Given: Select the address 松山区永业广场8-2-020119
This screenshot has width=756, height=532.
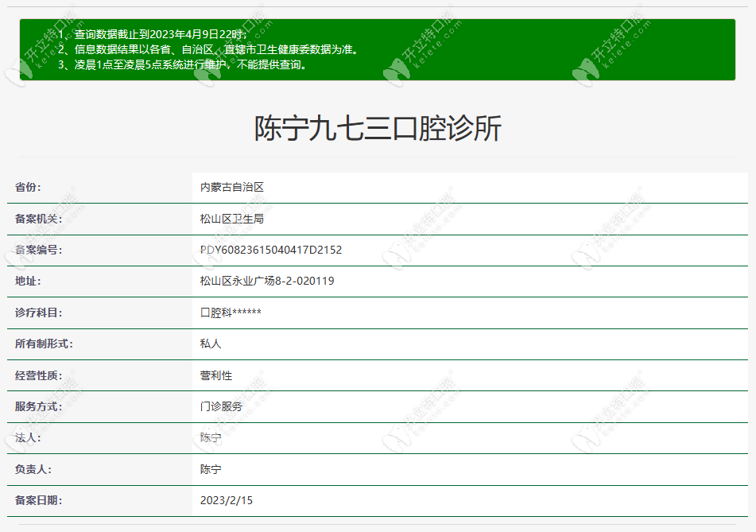Looking at the screenshot, I should click(x=267, y=281).
